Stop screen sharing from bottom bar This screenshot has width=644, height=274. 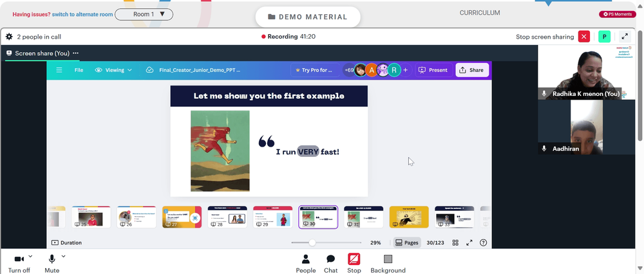click(354, 264)
